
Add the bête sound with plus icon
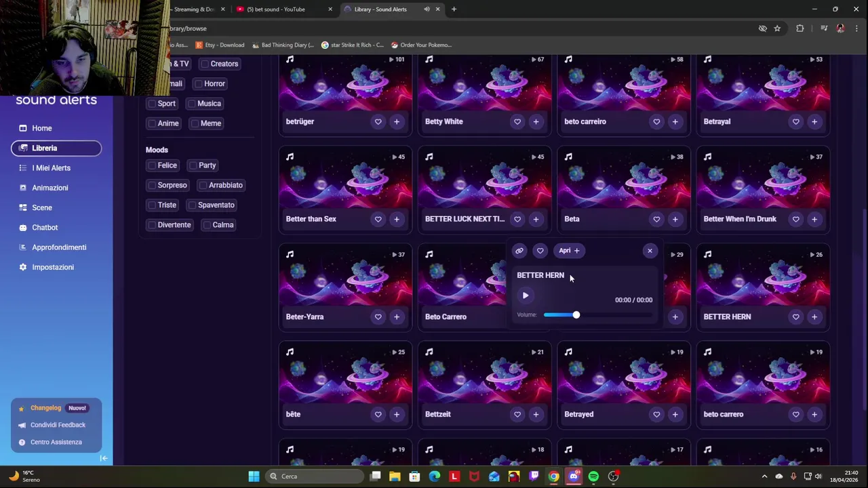click(x=397, y=414)
